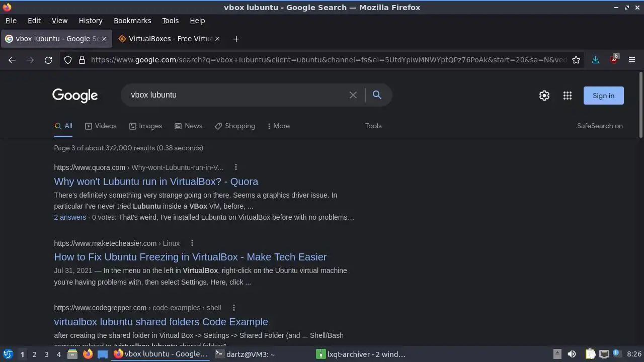
Task: Expand the hidden tray items arrow
Action: point(557,354)
